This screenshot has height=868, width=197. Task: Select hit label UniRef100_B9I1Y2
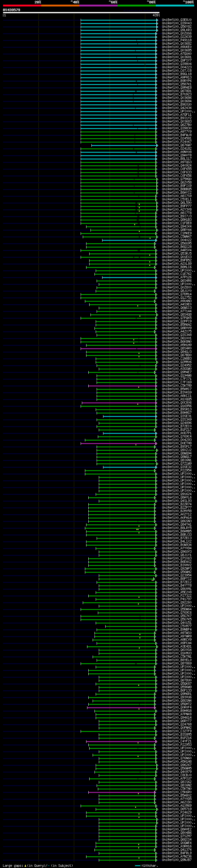coord(176,118)
